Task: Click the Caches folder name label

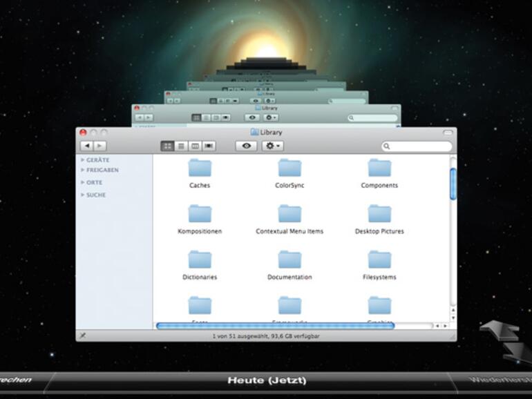Action: 200,186
